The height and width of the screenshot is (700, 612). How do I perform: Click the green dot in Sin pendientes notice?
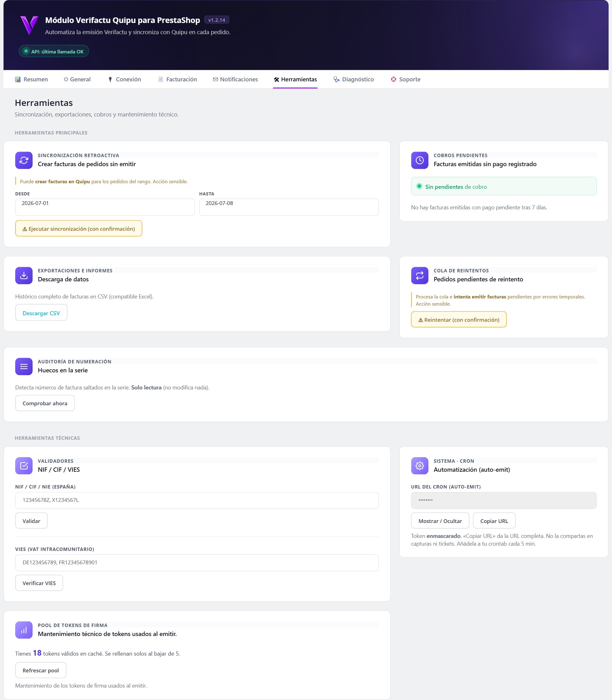tap(419, 186)
